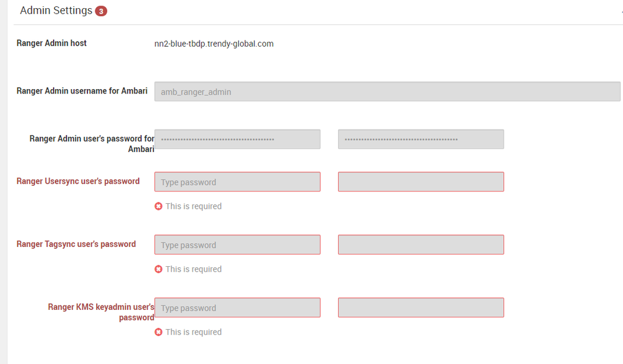This screenshot has height=364, width=623.
Task: Click the Ranger Usersync password confirmation field
Action: tap(420, 182)
